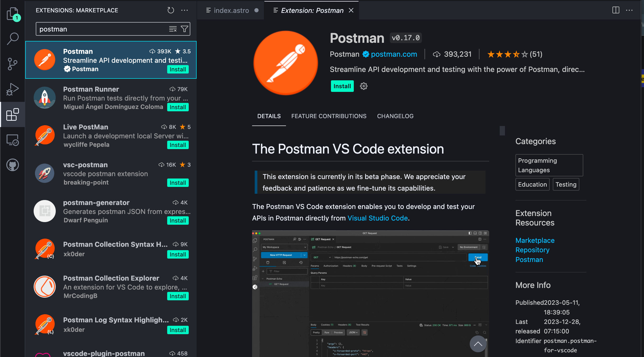
Task: Install the Live PostMan extension
Action: coord(178,145)
